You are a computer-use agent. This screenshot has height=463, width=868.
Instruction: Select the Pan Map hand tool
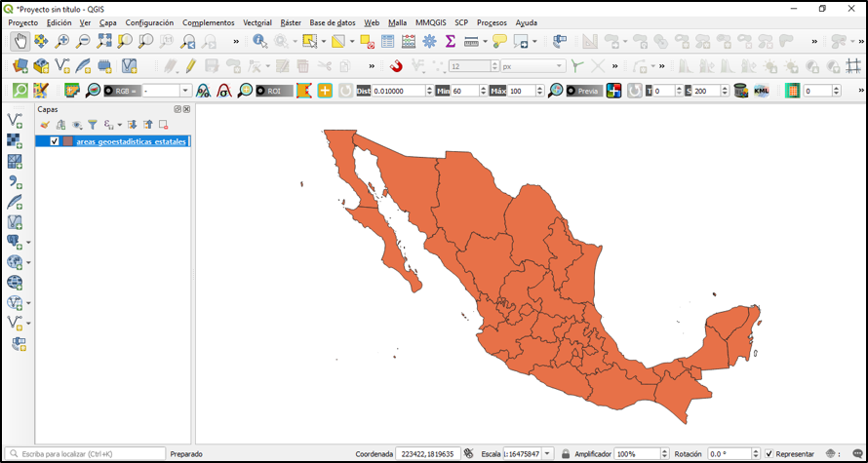coord(20,41)
